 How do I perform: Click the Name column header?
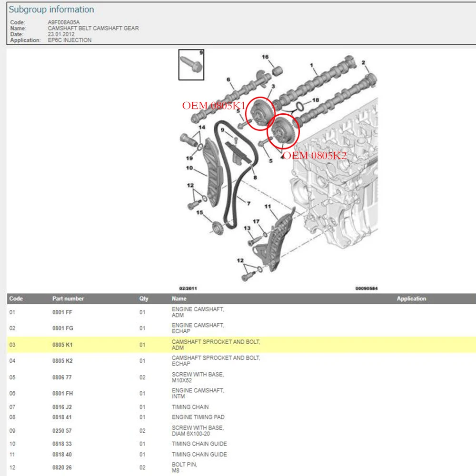[x=179, y=298]
